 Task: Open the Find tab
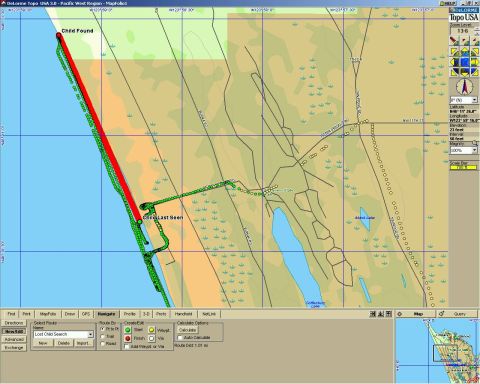tap(11, 314)
